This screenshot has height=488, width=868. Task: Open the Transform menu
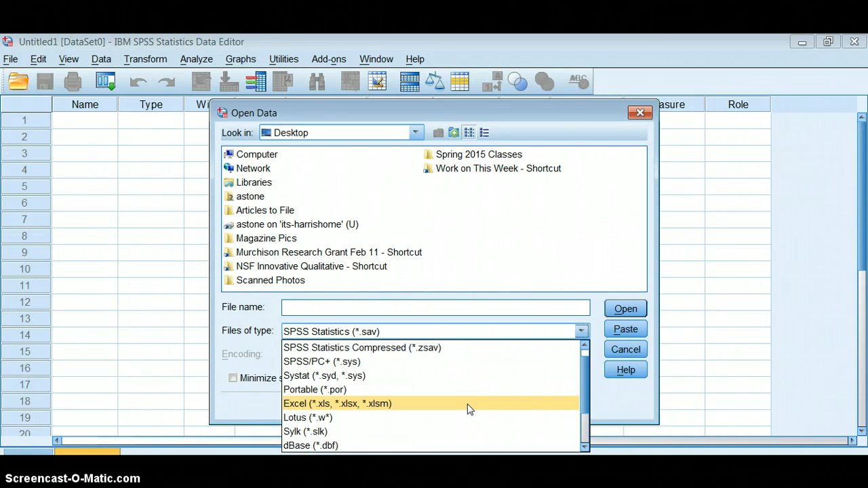[x=145, y=59]
